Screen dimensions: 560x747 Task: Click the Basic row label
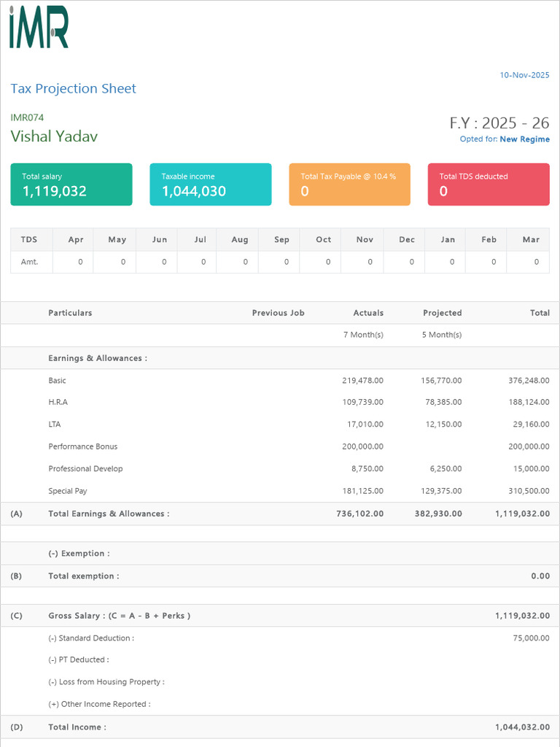[x=57, y=381]
